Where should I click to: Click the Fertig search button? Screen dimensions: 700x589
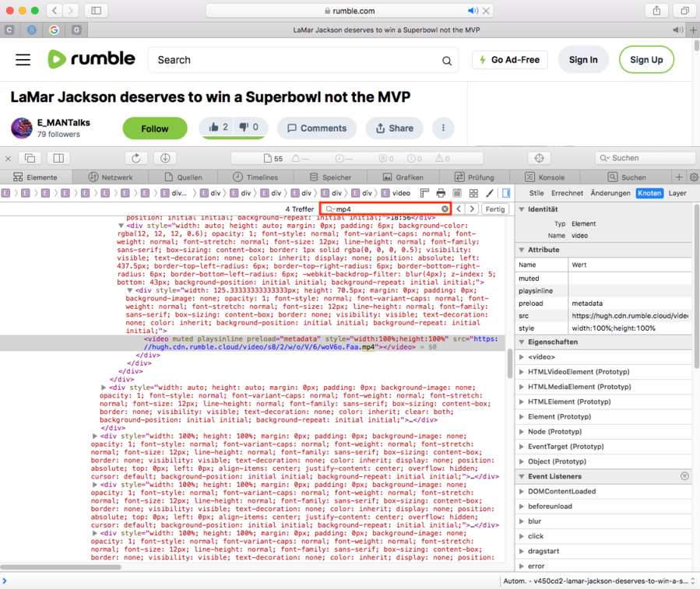[x=494, y=209]
